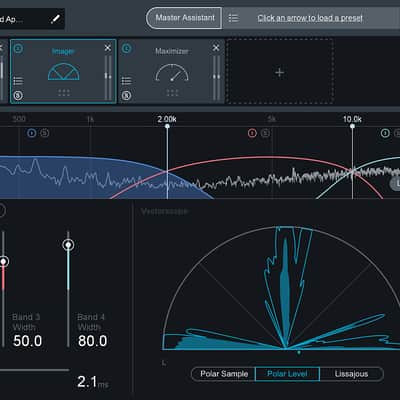The height and width of the screenshot is (400, 400).
Task: Add a module in the empty plus slot
Action: 280,72
